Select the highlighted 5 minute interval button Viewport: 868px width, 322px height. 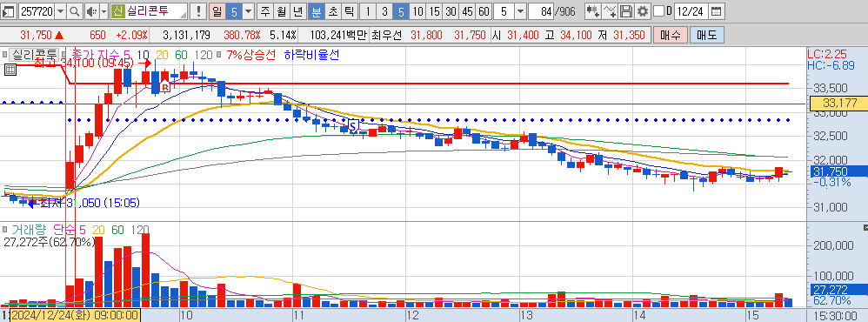click(x=401, y=10)
